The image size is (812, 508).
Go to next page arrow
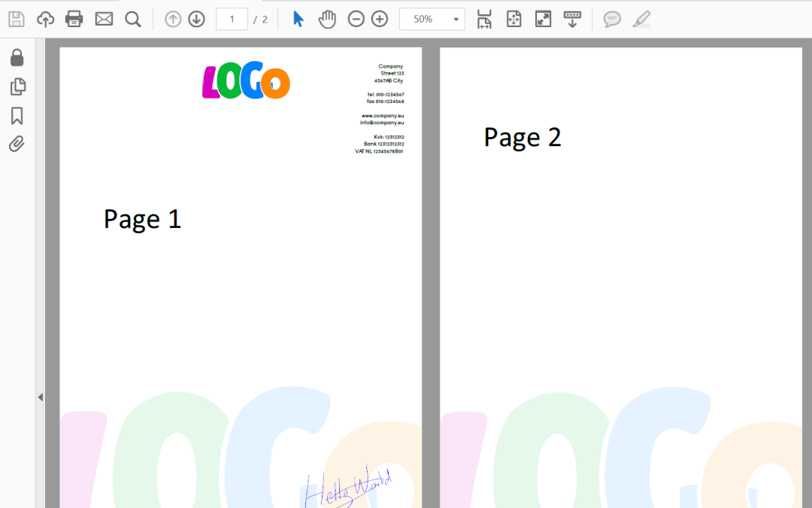click(196, 20)
